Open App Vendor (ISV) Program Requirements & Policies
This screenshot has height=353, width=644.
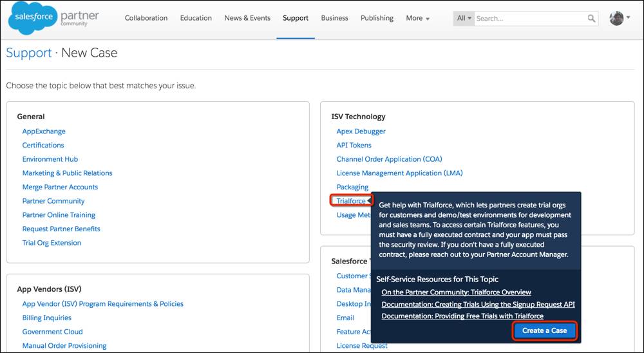[102, 304]
